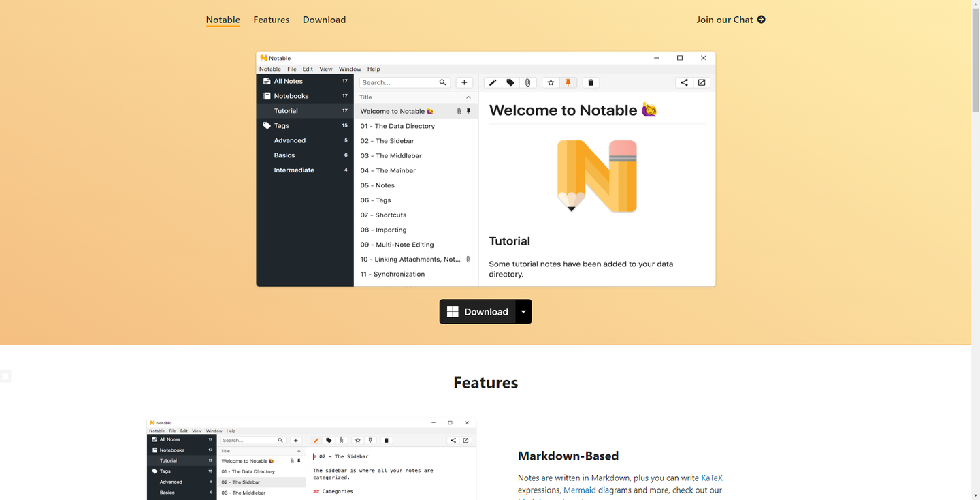Image resolution: width=980 pixels, height=500 pixels.
Task: Click the paperclip attachments icon in the large top screenshot's toolbar
Action: (527, 82)
